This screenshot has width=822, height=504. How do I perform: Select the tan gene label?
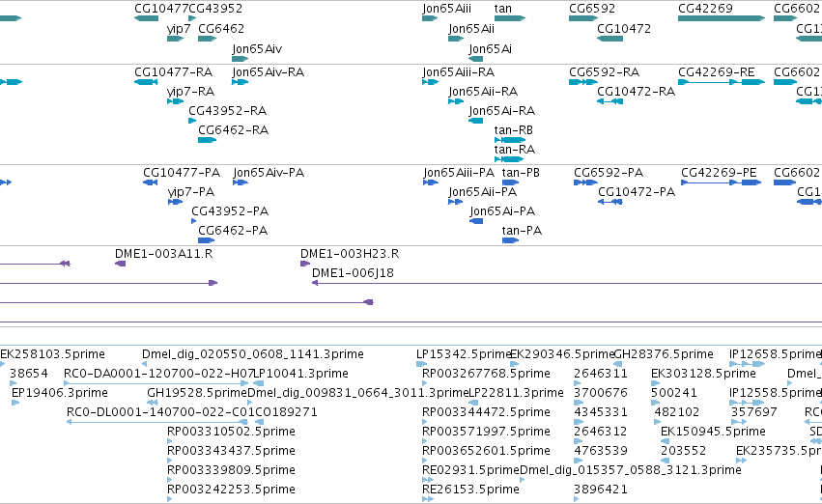coord(502,9)
